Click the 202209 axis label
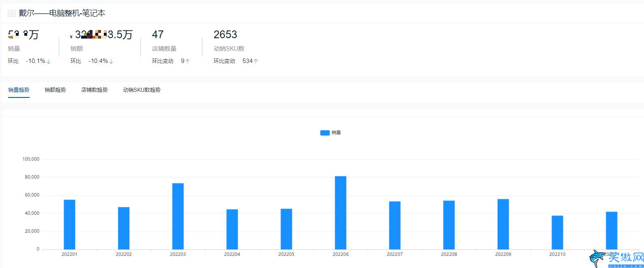The image size is (644, 268). tap(503, 255)
